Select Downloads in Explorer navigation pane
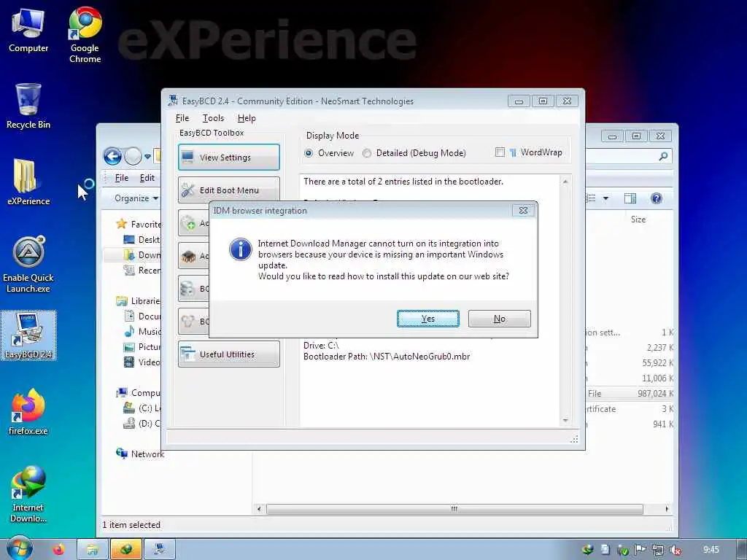The width and height of the screenshot is (747, 560). 142,254
